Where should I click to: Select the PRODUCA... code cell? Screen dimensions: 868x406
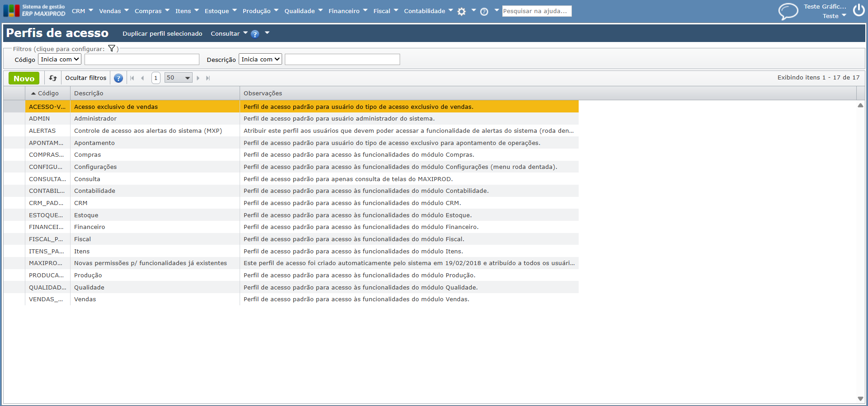pyautogui.click(x=47, y=275)
